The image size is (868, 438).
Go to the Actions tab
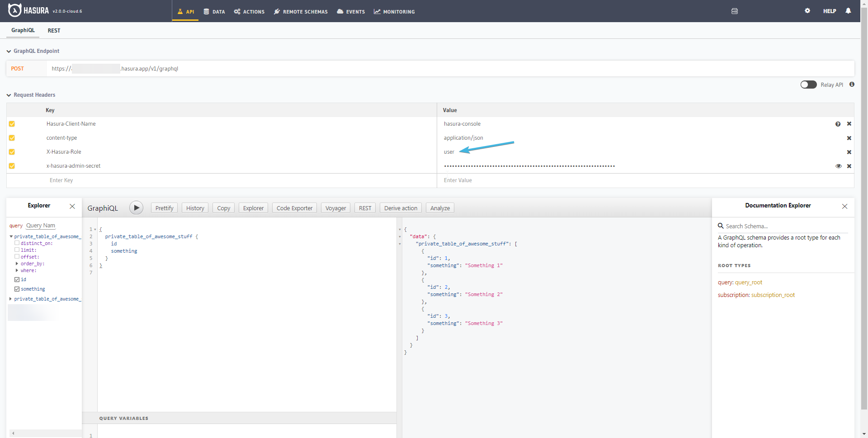click(x=249, y=11)
